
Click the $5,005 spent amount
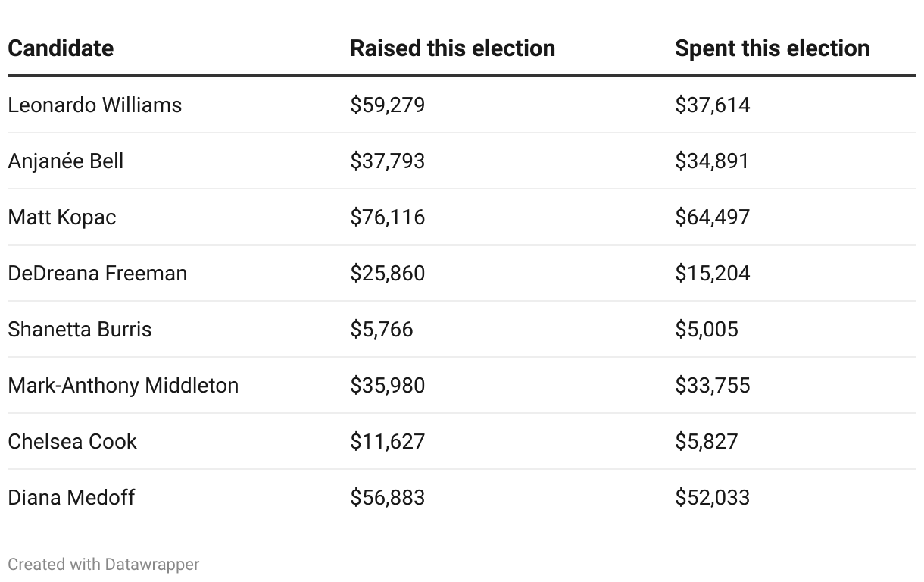pyautogui.click(x=706, y=329)
